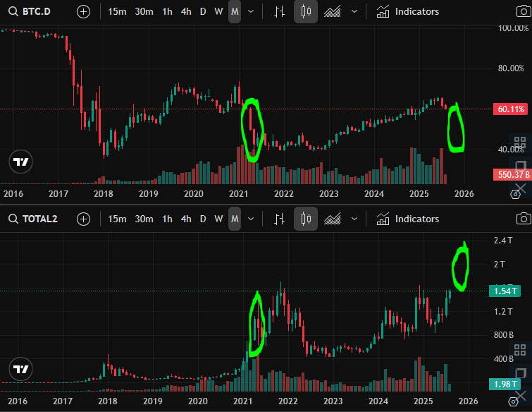
Task: Click 1.54 T price label on TOTAL2 axis
Action: tap(505, 291)
